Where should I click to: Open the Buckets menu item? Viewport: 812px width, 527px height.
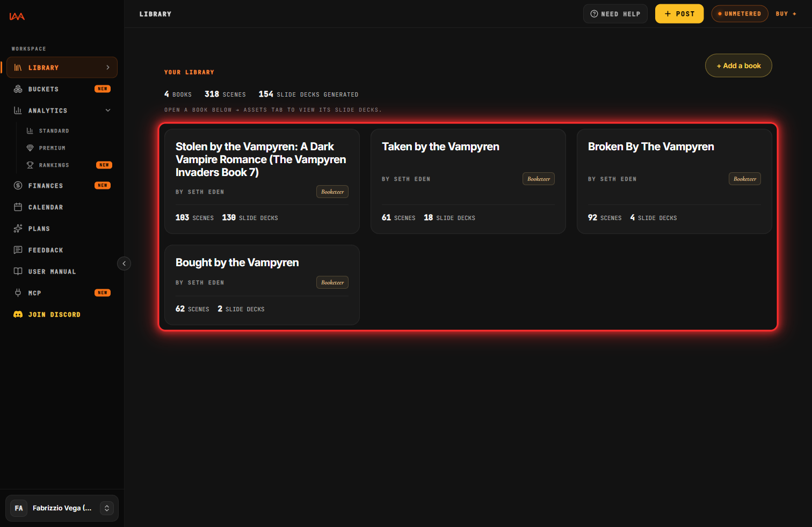62,89
